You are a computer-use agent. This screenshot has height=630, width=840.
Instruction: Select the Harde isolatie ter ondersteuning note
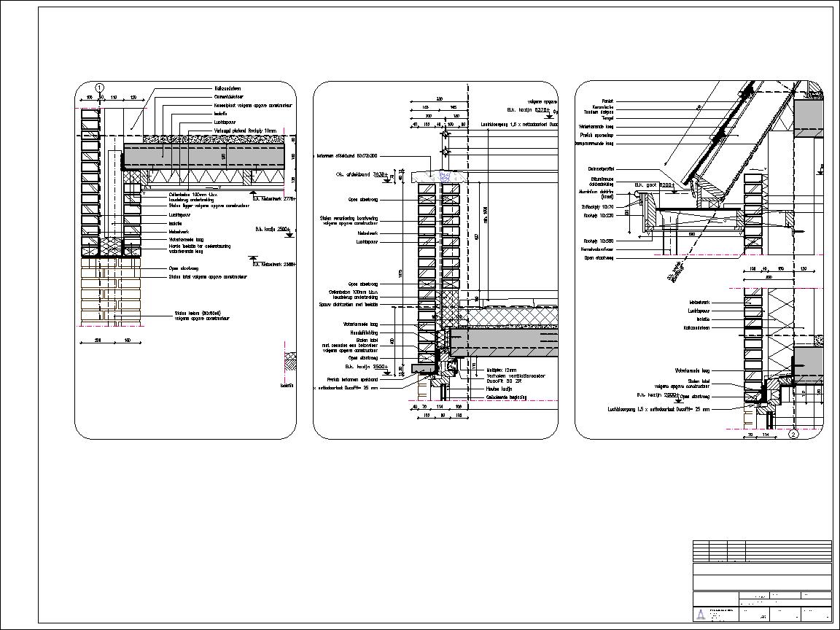(199, 248)
